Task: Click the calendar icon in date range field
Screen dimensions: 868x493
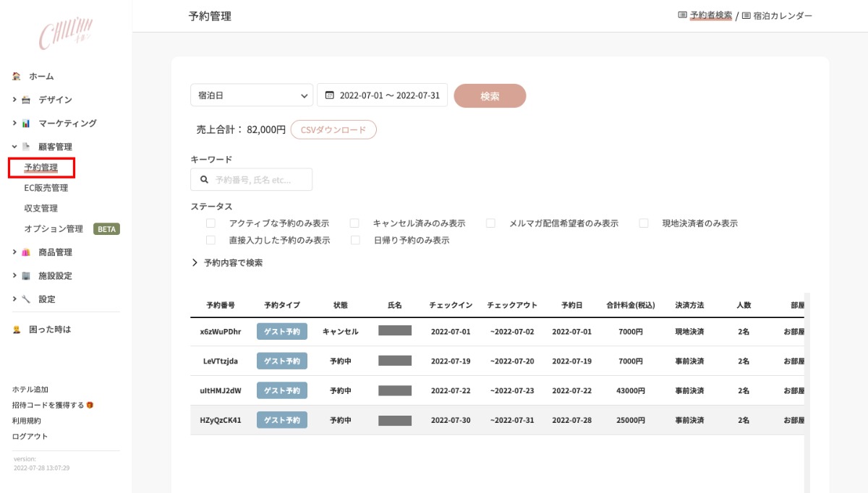Action: click(x=330, y=95)
